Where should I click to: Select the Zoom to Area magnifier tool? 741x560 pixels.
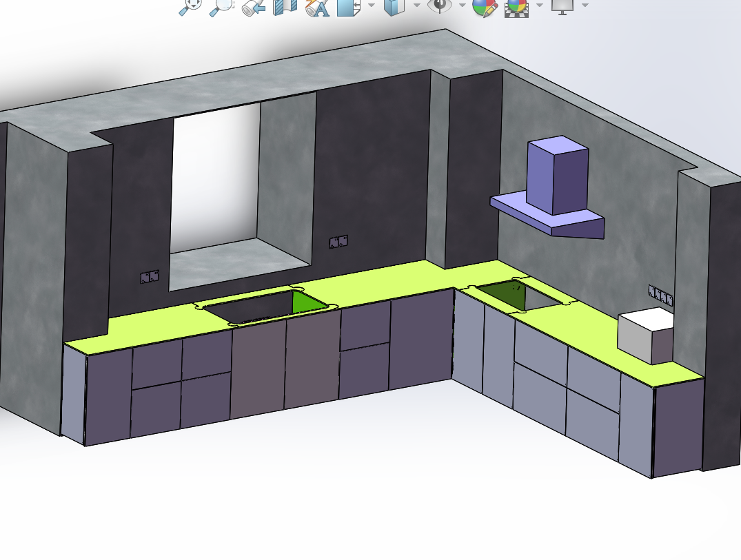(x=222, y=7)
